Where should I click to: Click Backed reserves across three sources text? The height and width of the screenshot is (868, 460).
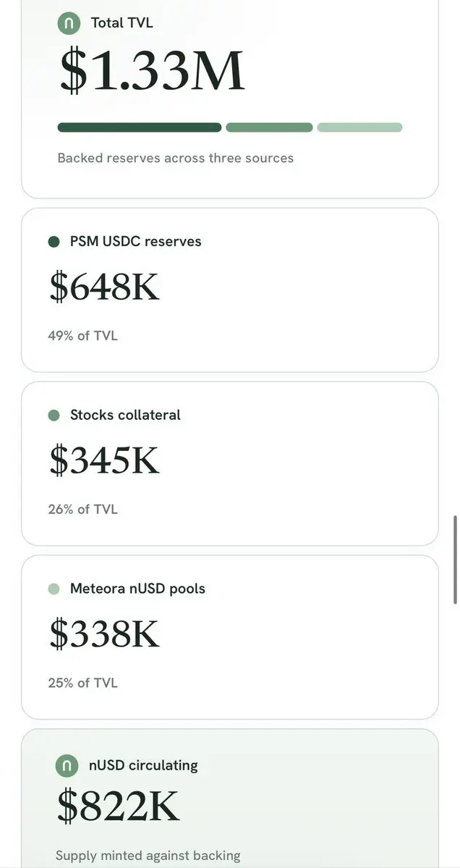pyautogui.click(x=175, y=159)
